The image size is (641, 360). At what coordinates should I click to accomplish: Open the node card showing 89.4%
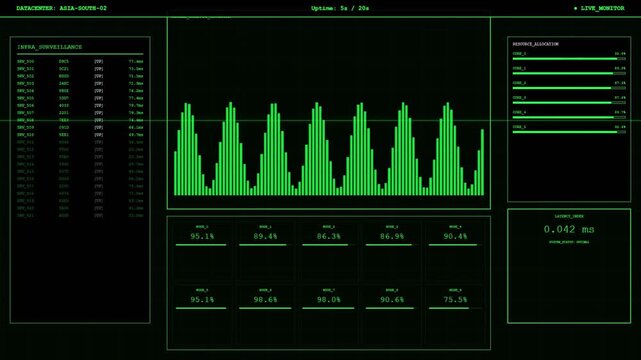[x=265, y=251]
